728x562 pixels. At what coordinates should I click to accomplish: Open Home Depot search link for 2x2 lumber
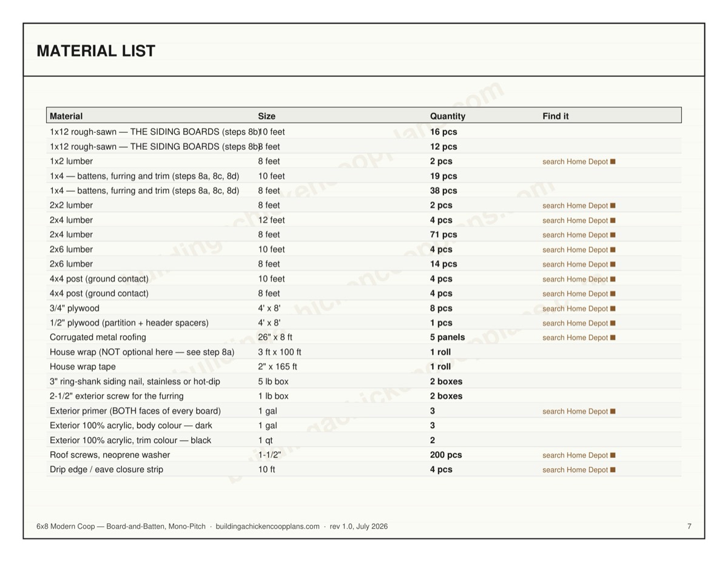coord(579,206)
